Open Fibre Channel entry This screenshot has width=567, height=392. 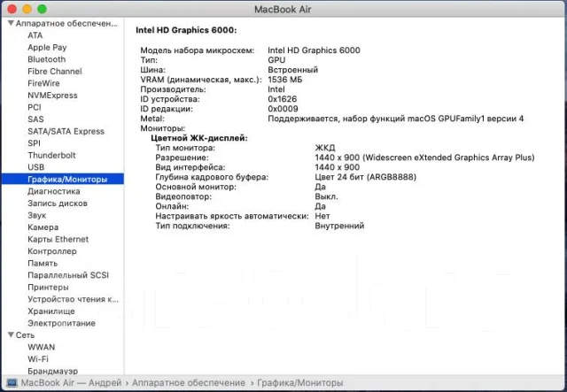[55, 71]
